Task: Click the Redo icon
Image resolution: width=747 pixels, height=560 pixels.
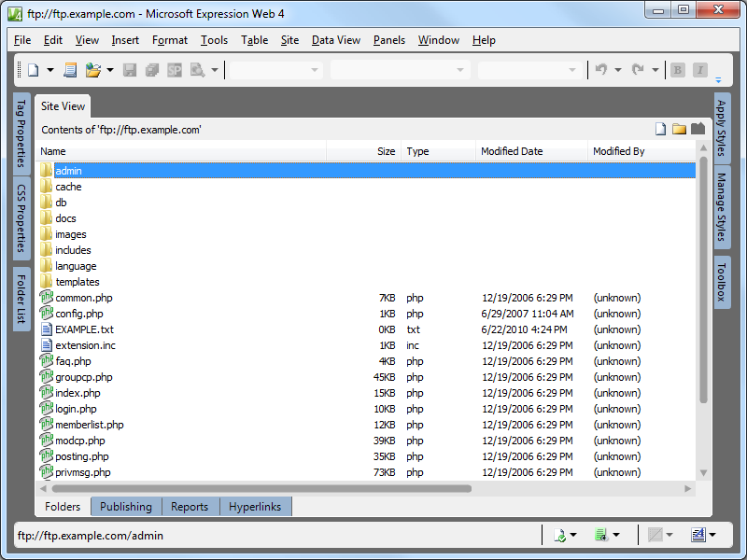Action: pos(638,70)
